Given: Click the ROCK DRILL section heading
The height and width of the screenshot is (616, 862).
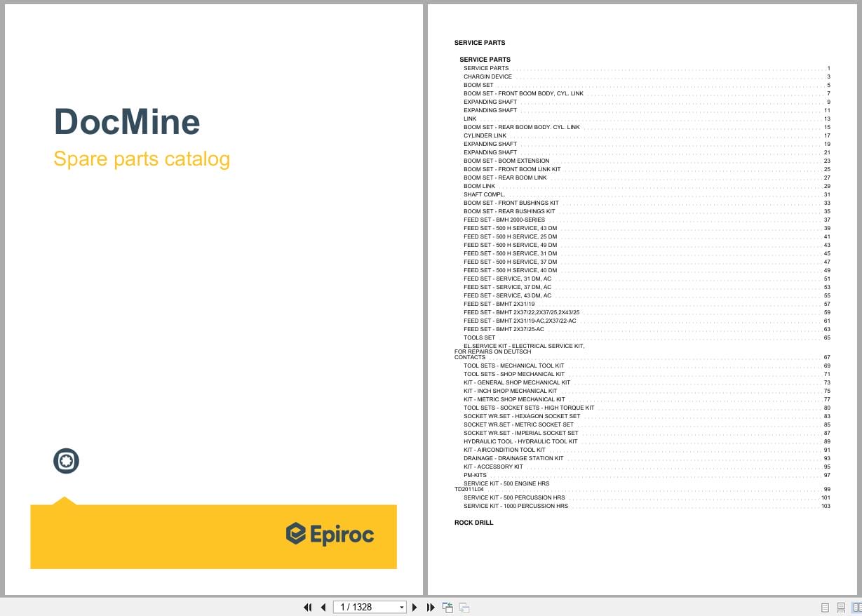Looking at the screenshot, I should (473, 523).
